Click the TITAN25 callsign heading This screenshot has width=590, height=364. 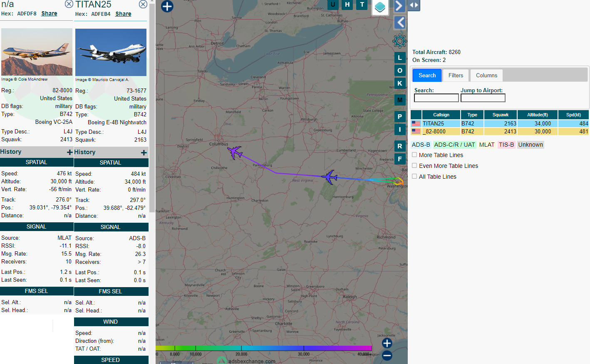93,5
